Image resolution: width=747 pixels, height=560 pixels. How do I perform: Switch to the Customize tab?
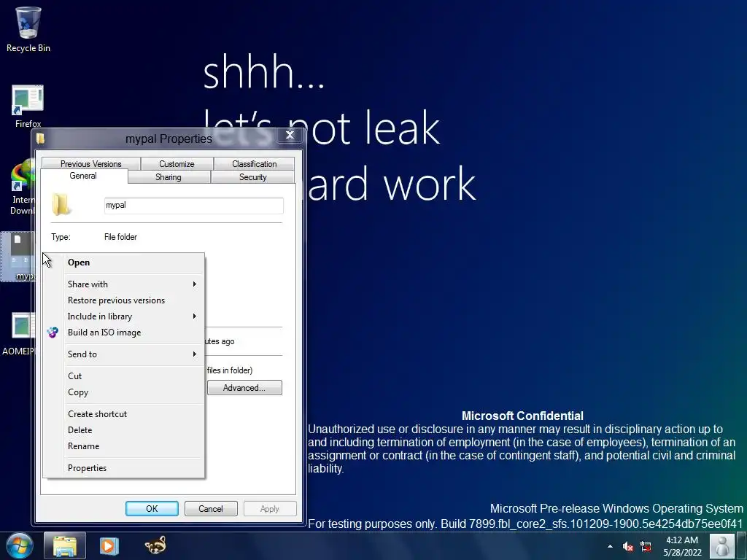pos(177,164)
